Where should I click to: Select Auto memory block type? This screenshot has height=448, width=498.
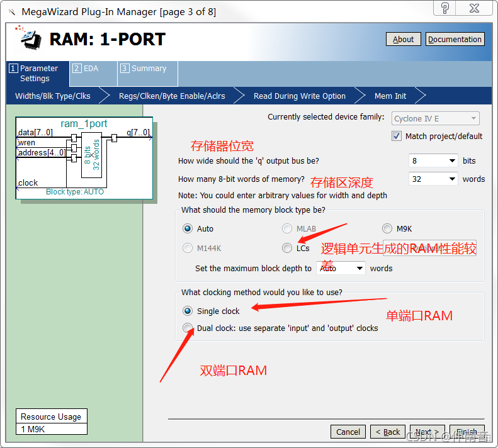coord(188,228)
